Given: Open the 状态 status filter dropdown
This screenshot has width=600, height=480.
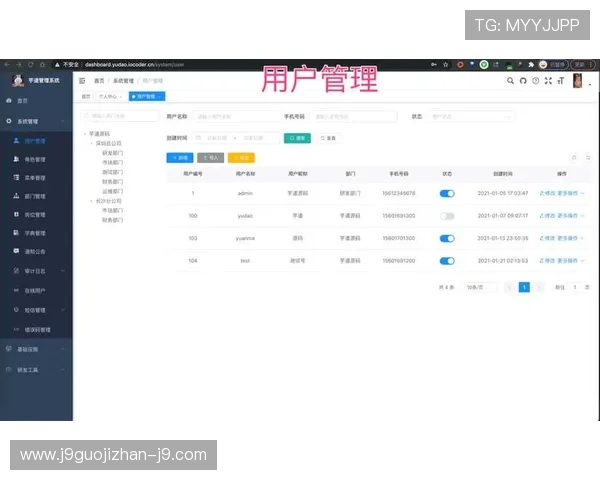Looking at the screenshot, I should tap(471, 116).
